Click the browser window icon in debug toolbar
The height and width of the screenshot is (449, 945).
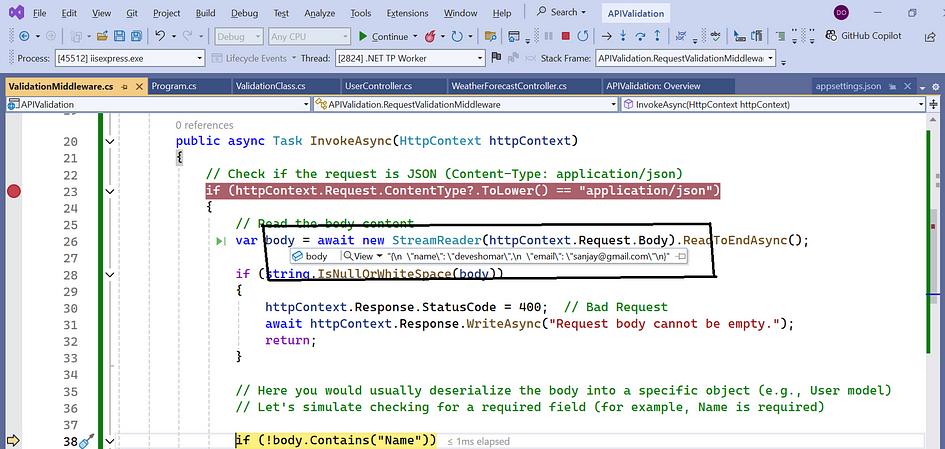pos(514,36)
